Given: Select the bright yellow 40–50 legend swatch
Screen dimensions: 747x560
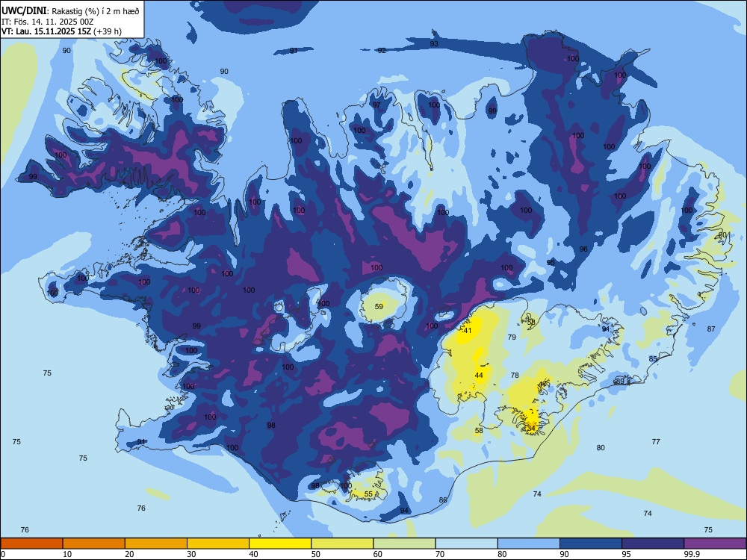Looking at the screenshot, I should pos(280,544).
